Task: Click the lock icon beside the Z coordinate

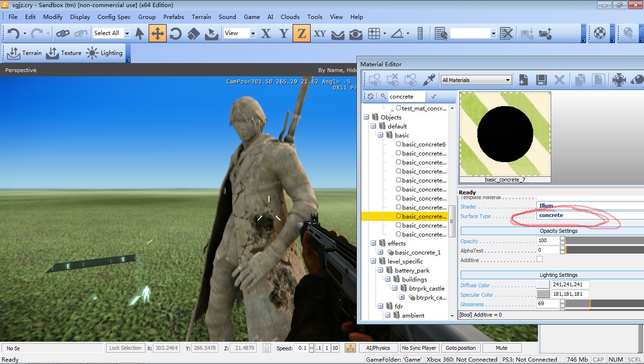Action: pos(267,348)
